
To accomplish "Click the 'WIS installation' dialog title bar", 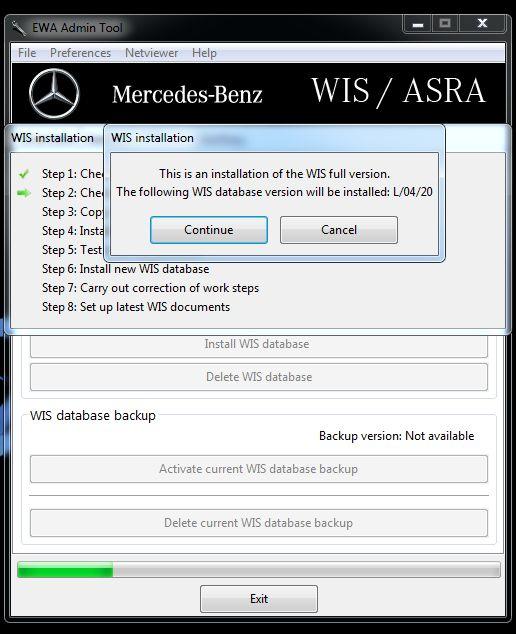I will [274, 138].
